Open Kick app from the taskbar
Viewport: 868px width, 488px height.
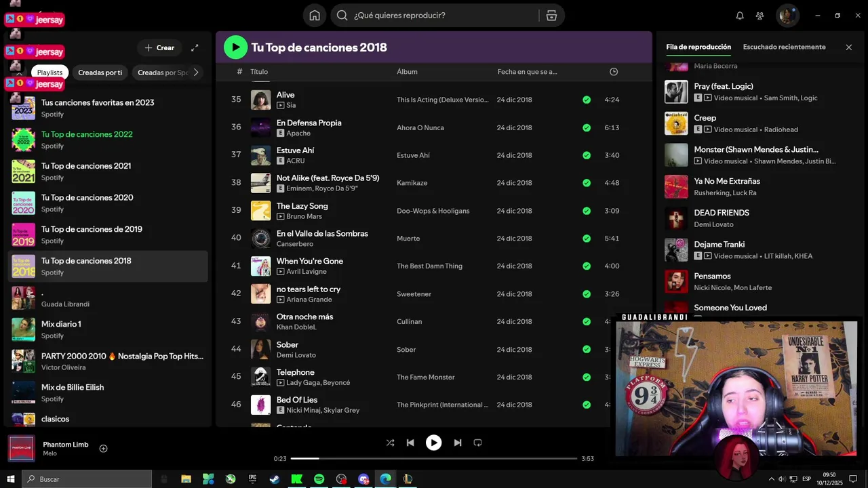pos(296,479)
